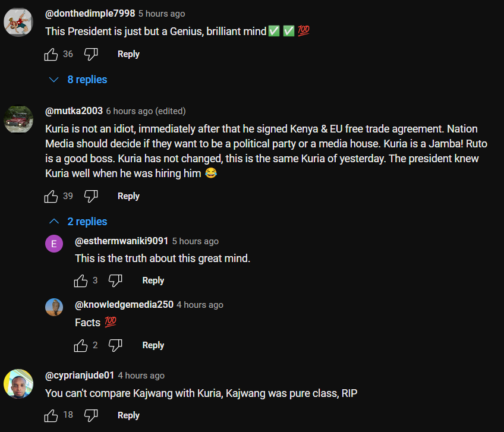The image size is (504, 432).
Task: Expand the 8 replies thread
Action: tap(78, 80)
